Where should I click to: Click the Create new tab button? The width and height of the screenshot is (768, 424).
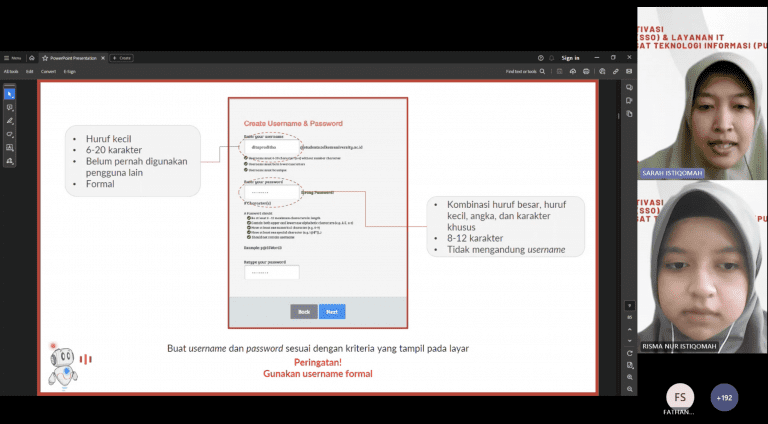pos(122,58)
